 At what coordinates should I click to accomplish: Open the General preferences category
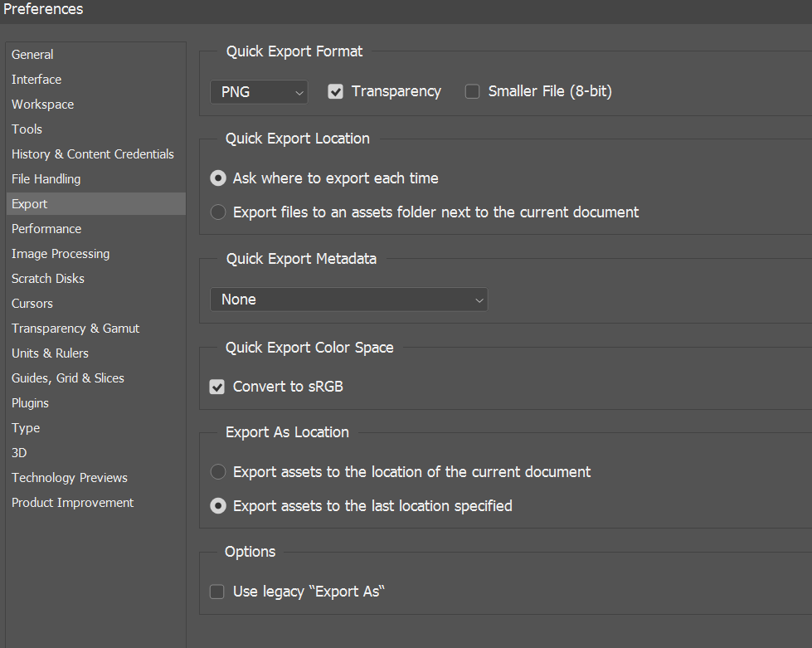pyautogui.click(x=32, y=55)
